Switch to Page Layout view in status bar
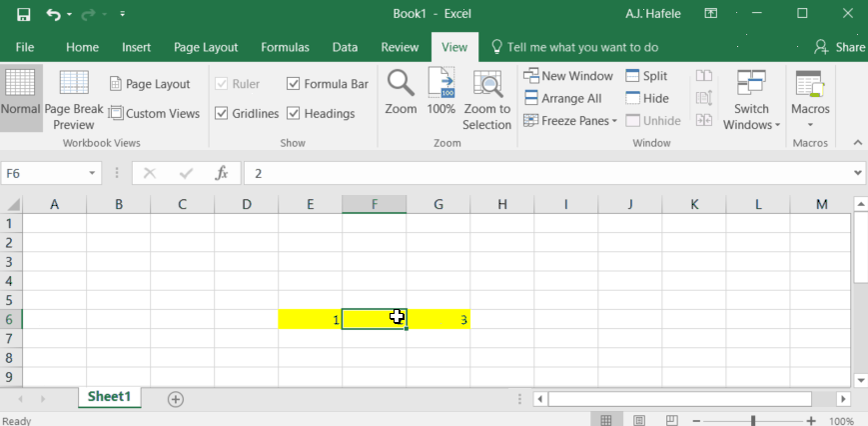Viewport: 868px width, 426px height. [639, 420]
